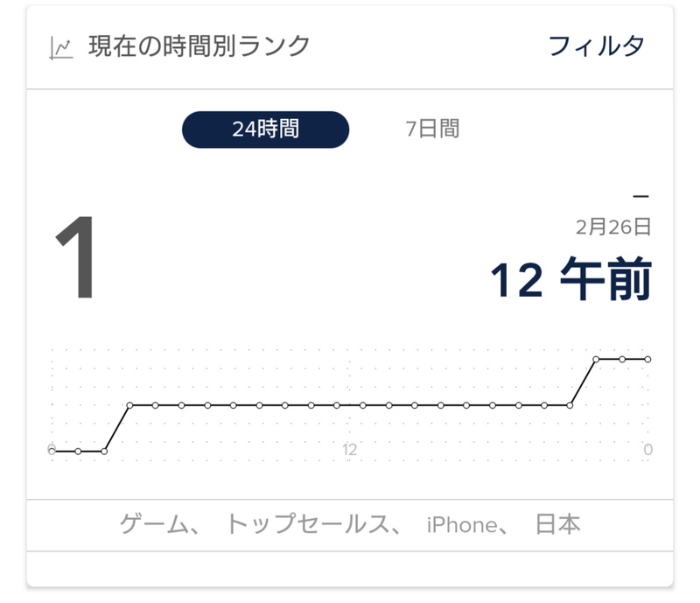Click the rank chart icon beside the title
Screen dimensions: 700x603
tap(60, 49)
